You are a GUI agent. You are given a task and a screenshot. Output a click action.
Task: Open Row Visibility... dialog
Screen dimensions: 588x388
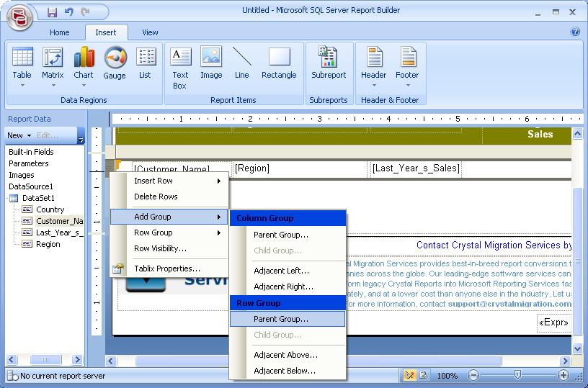[169, 248]
